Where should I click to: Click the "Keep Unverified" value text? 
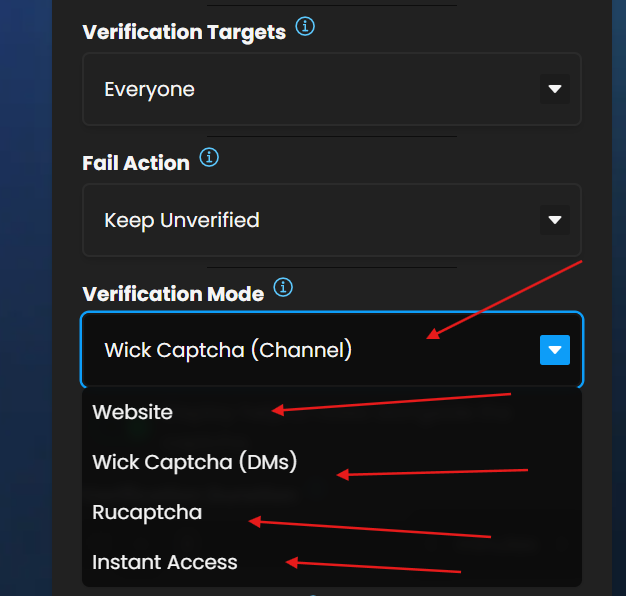point(182,219)
